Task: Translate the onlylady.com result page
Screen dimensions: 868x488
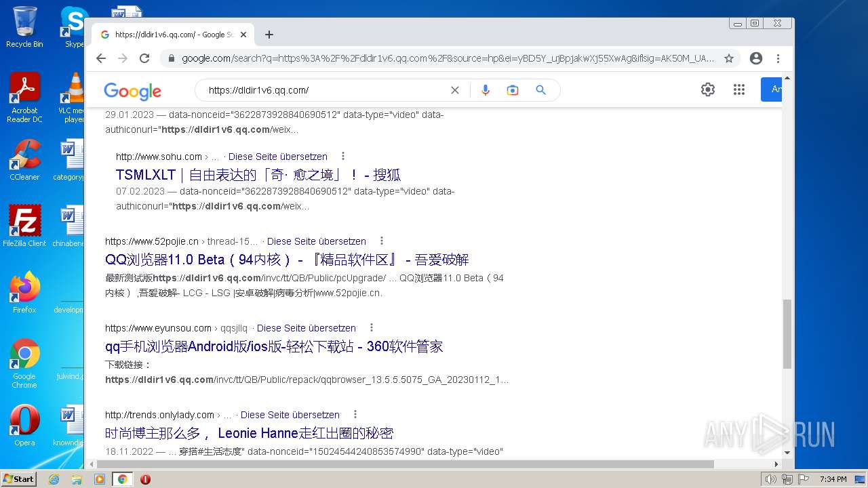Action: click(290, 415)
